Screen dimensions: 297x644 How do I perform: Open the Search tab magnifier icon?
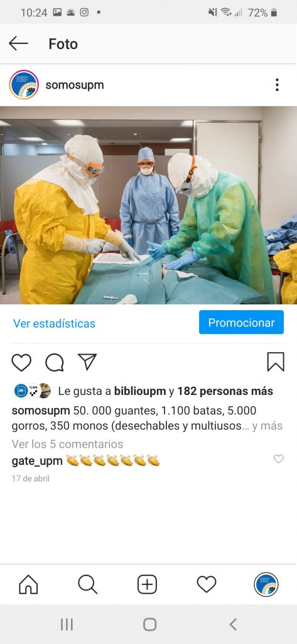tap(87, 584)
